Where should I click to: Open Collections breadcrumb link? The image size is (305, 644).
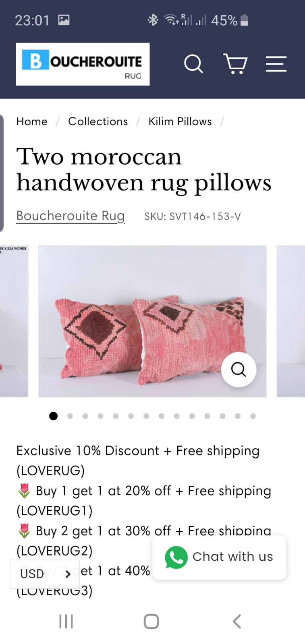[98, 122]
